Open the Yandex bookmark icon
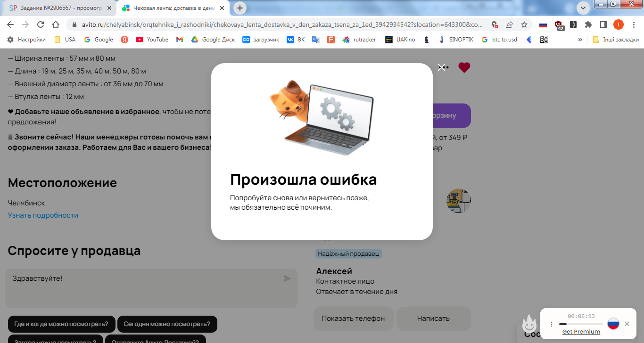Viewport: 644px width, 343px height. click(x=124, y=40)
